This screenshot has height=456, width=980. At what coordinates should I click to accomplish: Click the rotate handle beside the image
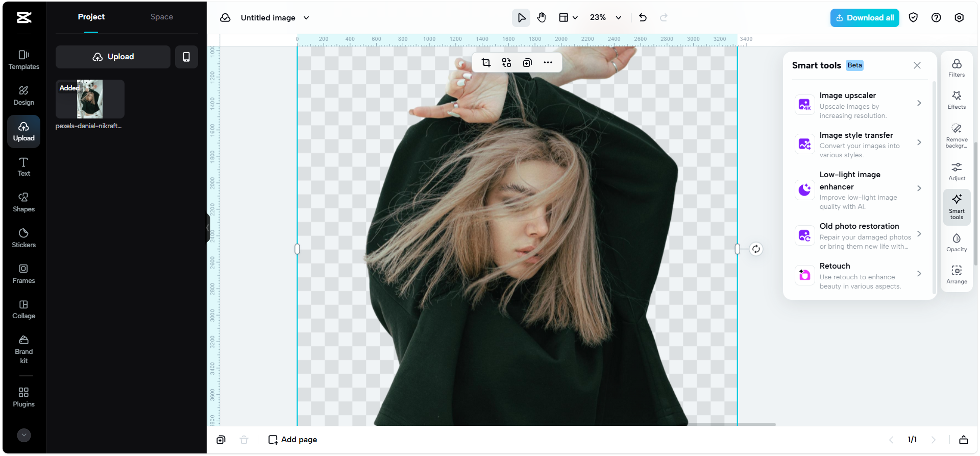756,249
